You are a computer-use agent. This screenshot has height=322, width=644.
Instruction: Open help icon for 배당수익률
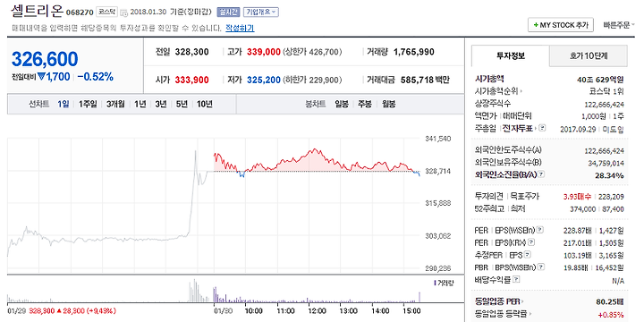(516, 279)
